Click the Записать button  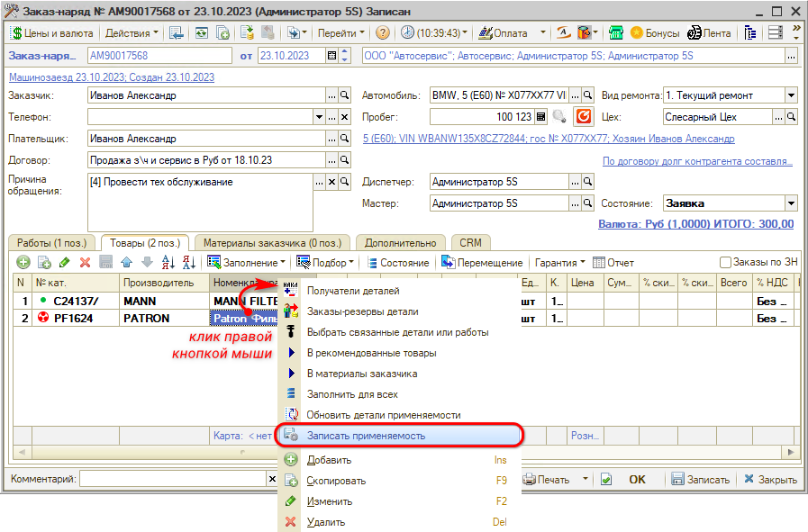point(701,480)
